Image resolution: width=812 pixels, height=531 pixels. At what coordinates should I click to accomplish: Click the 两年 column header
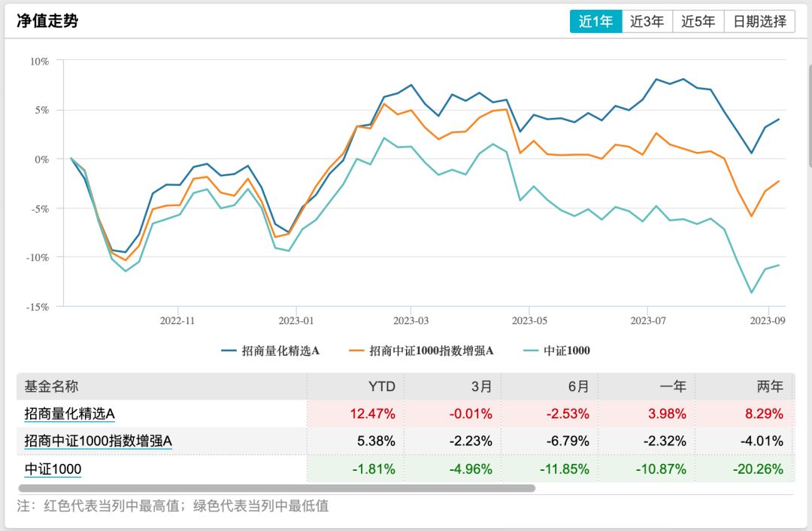click(770, 386)
